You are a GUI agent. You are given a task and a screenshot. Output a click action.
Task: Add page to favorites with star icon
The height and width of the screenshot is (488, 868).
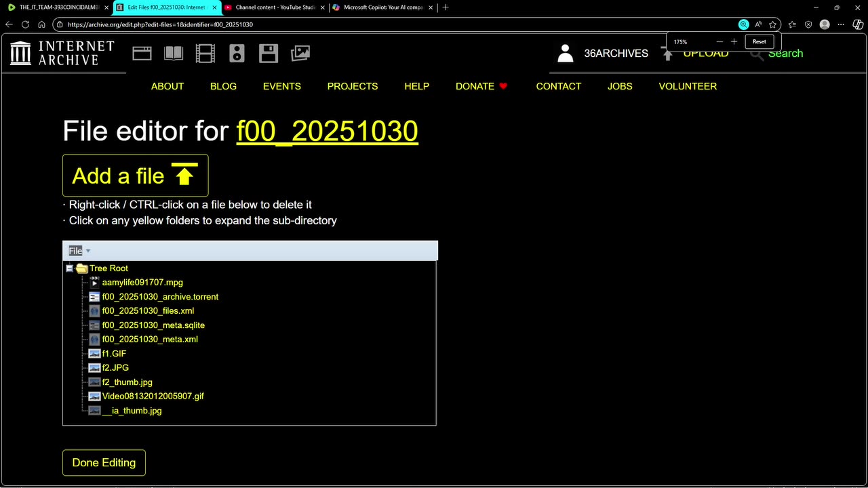click(772, 24)
